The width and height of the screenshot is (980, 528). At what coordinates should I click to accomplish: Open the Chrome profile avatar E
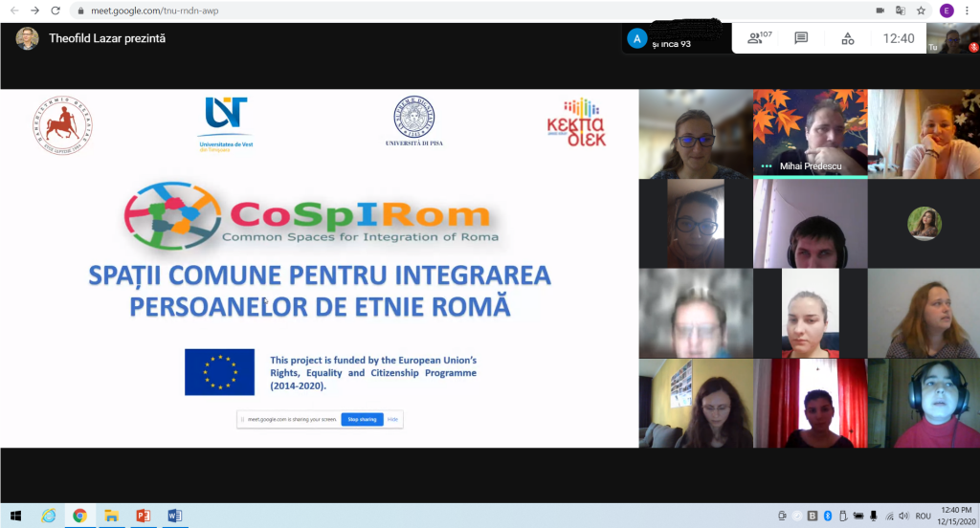947,11
